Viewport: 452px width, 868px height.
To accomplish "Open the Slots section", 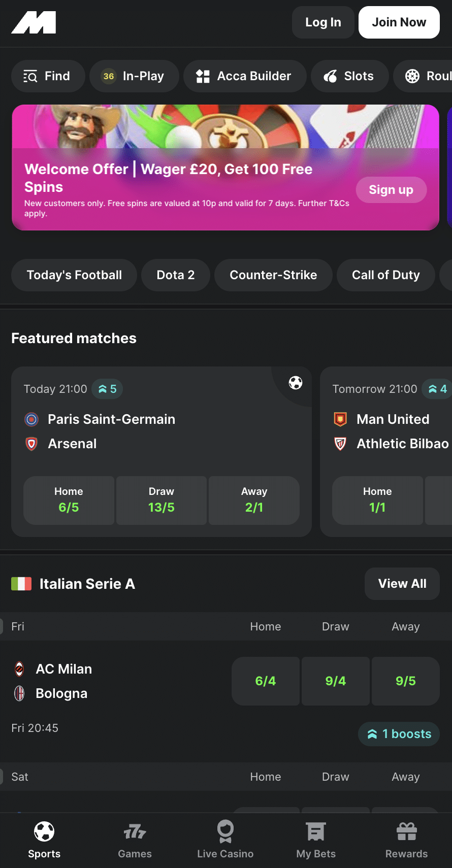I will [349, 76].
